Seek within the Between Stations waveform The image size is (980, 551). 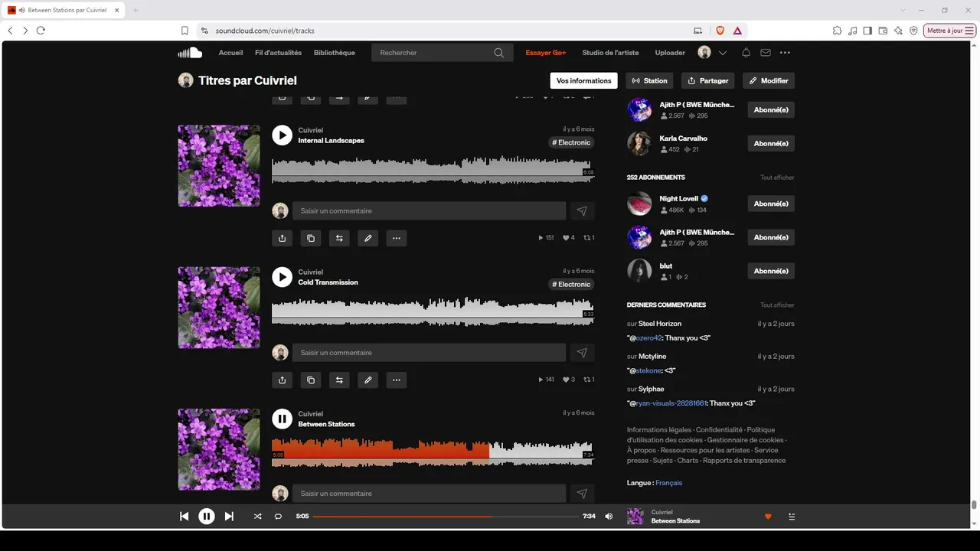[x=433, y=452]
